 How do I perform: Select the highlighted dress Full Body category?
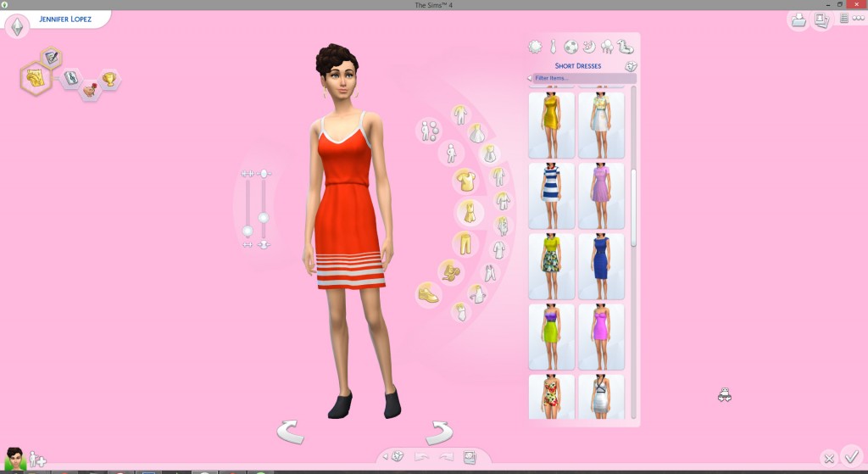(470, 212)
